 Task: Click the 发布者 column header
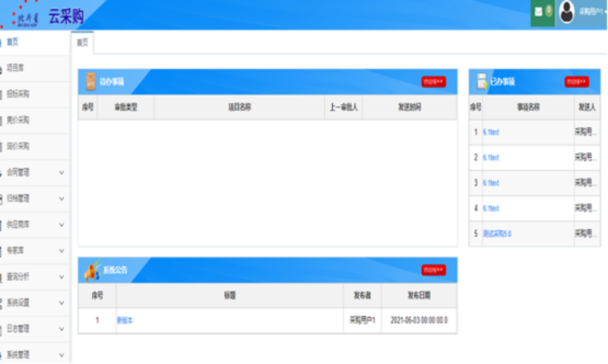point(363,296)
